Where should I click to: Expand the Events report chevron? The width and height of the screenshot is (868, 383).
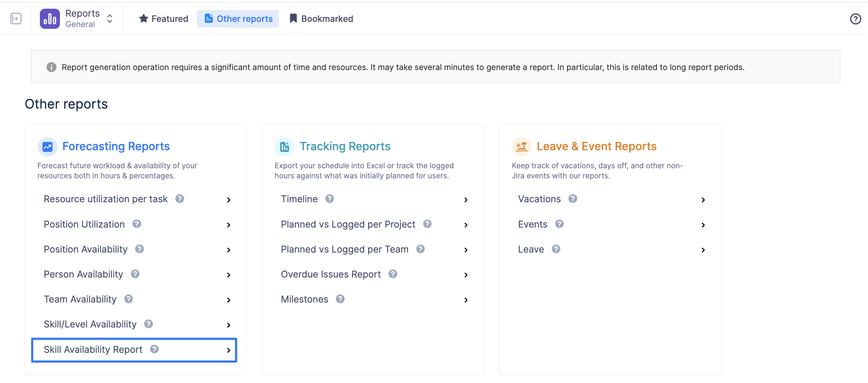point(703,225)
